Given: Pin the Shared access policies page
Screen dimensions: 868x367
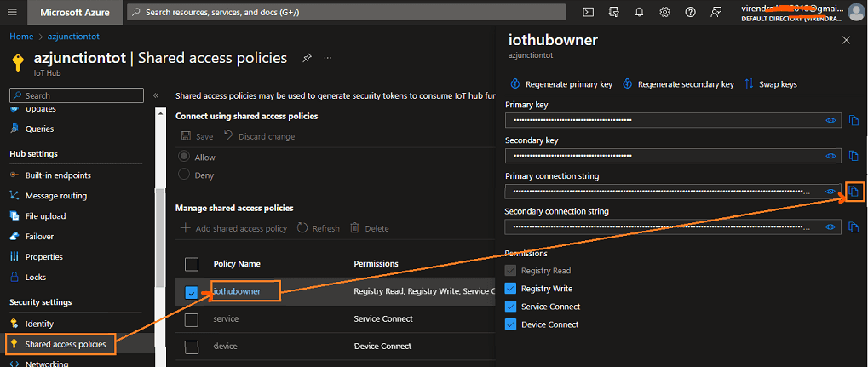Looking at the screenshot, I should 307,58.
